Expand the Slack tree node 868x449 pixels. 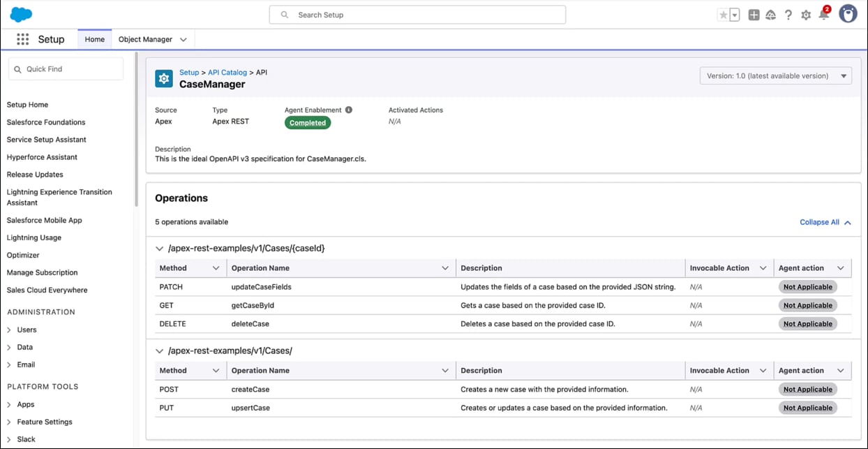[10, 439]
